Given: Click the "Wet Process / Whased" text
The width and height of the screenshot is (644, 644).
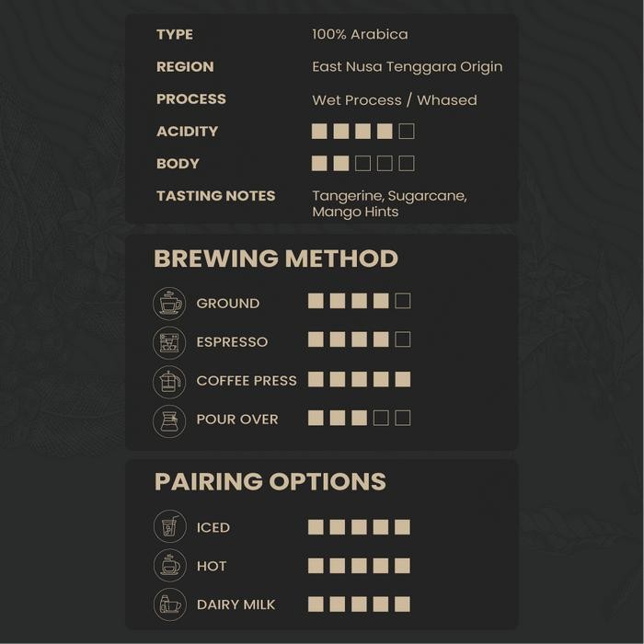Looking at the screenshot, I should pyautogui.click(x=394, y=100).
